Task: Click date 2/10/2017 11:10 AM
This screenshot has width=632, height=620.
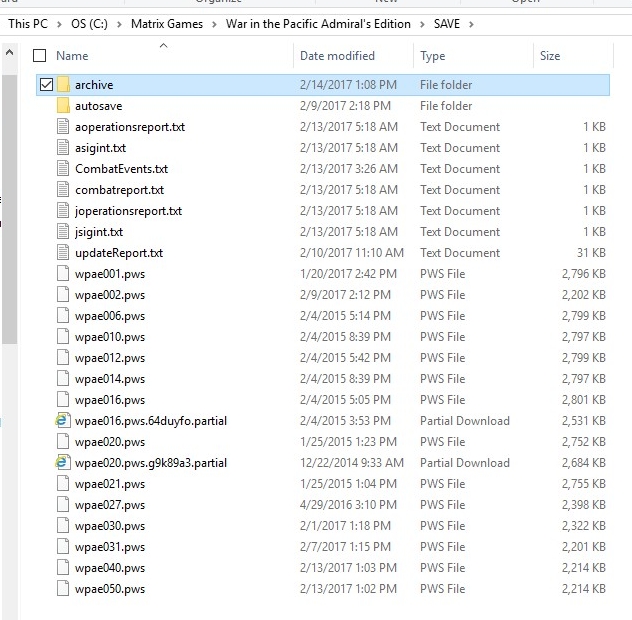Action: [351, 252]
